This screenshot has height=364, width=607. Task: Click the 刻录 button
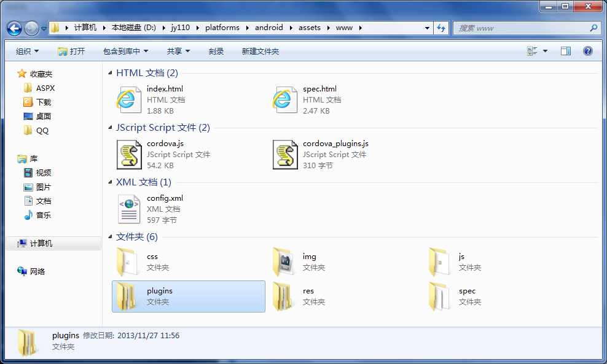(216, 51)
